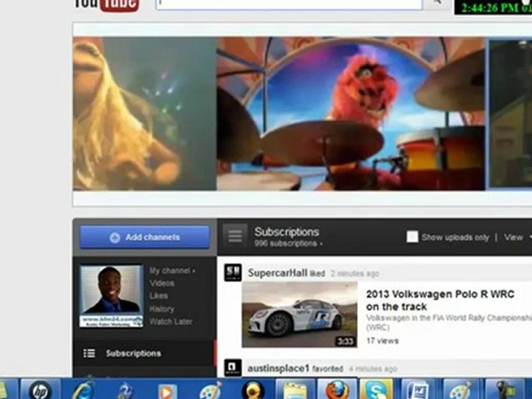Open the SupercarHall channel link

tap(278, 273)
